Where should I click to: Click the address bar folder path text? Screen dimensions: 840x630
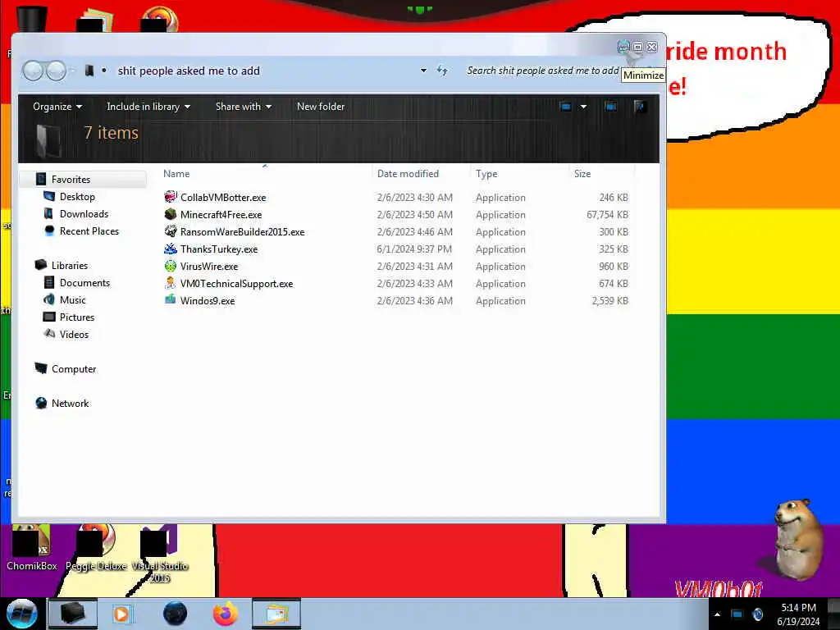pos(189,71)
